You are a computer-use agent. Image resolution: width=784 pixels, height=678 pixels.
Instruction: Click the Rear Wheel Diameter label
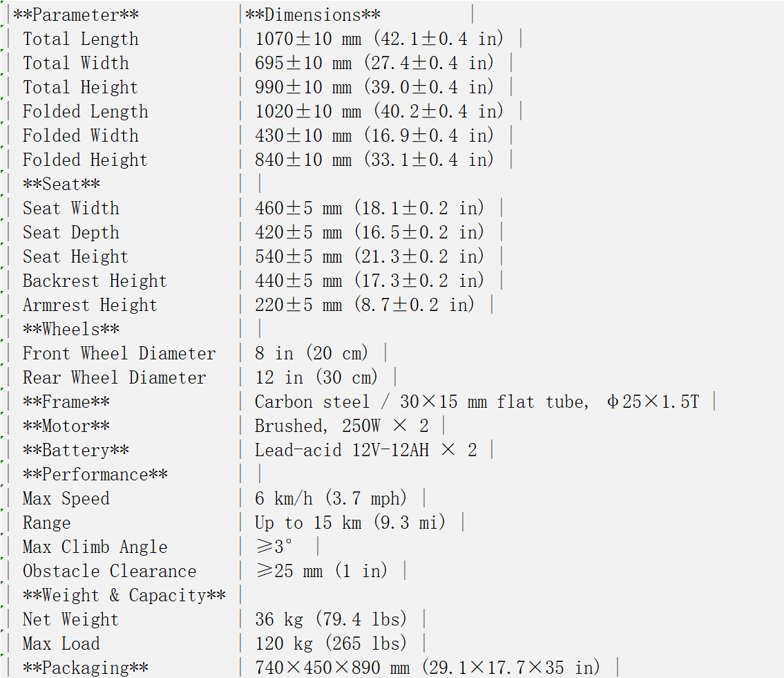tap(115, 378)
